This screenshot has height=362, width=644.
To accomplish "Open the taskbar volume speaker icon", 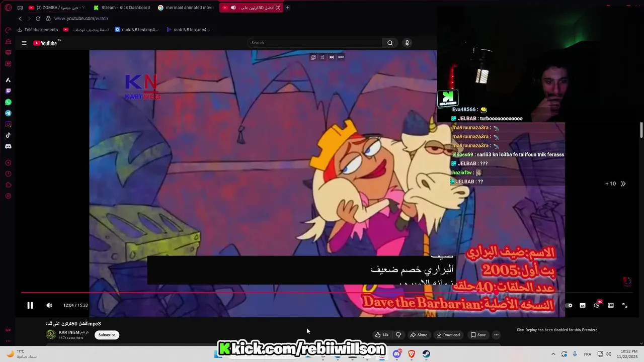I will [x=608, y=354].
